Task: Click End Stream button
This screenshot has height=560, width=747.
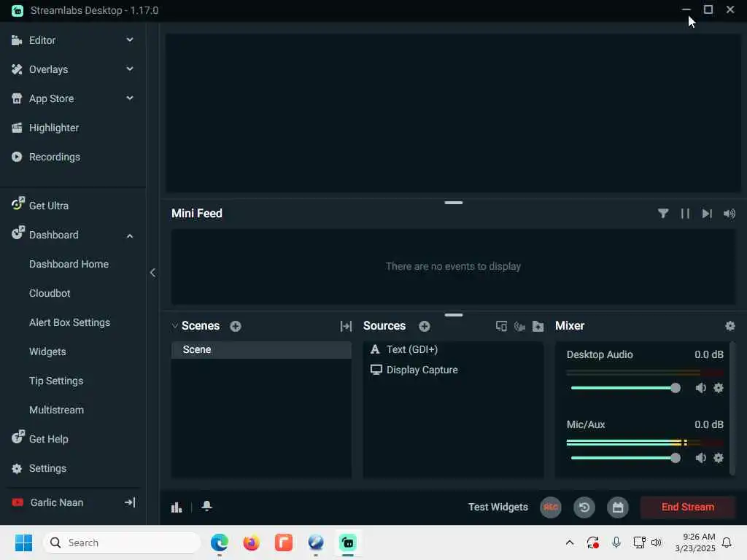Action: pos(687,507)
